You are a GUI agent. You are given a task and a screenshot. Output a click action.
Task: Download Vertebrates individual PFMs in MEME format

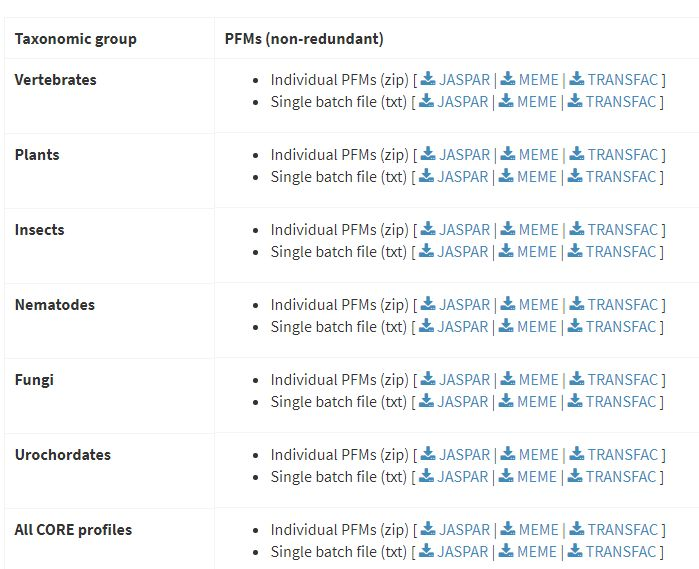(x=538, y=80)
